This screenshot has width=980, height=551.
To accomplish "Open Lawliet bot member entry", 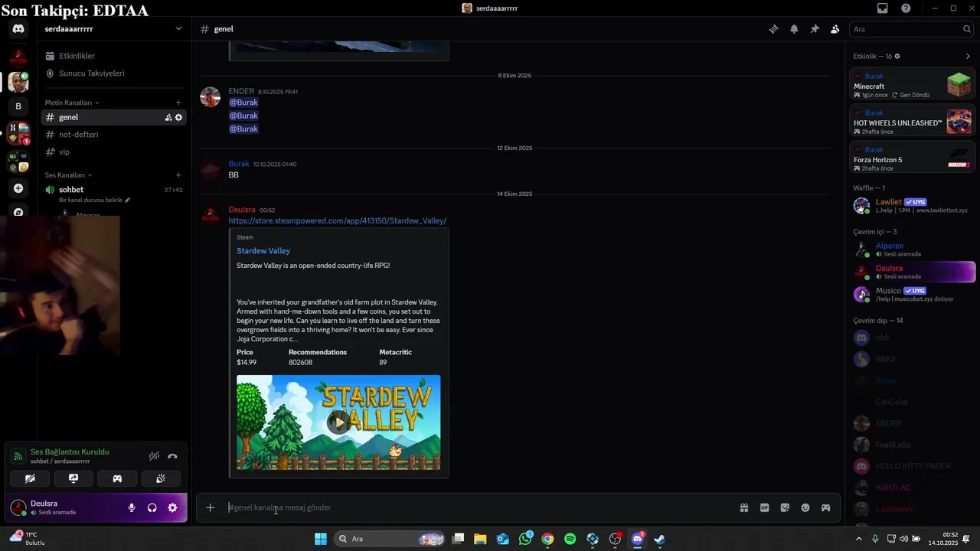I will coord(912,205).
